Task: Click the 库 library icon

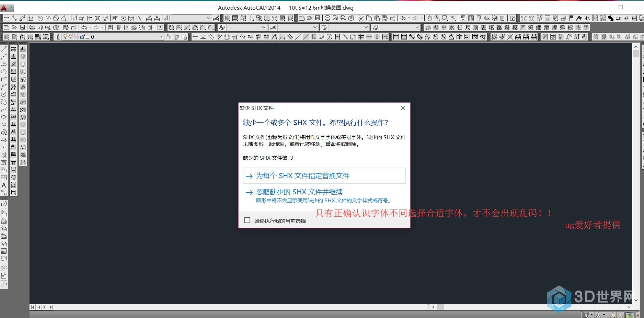Action: [x=227, y=18]
